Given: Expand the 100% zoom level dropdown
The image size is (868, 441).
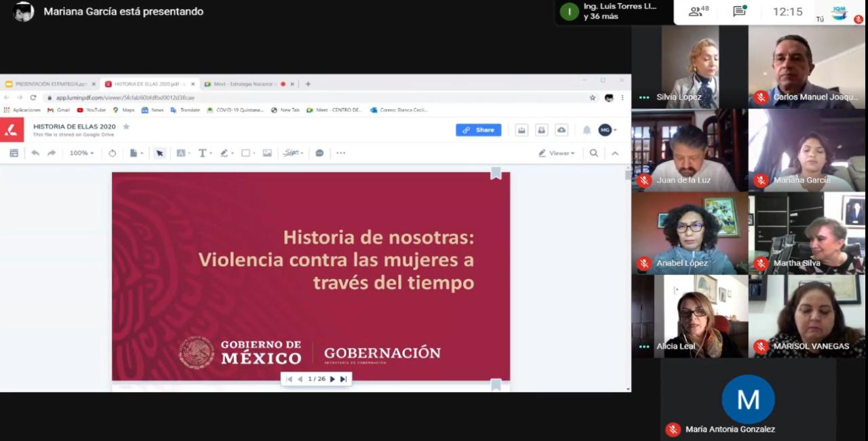Looking at the screenshot, I should pyautogui.click(x=82, y=153).
